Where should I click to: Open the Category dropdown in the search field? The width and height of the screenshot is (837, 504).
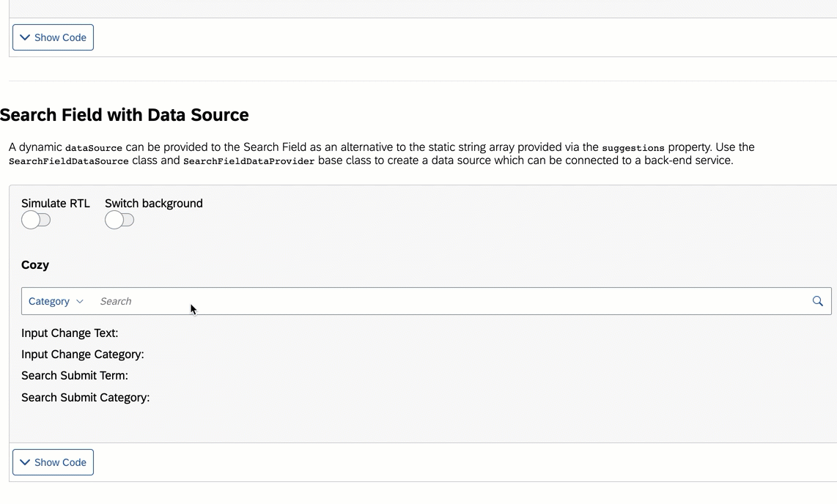coord(56,301)
